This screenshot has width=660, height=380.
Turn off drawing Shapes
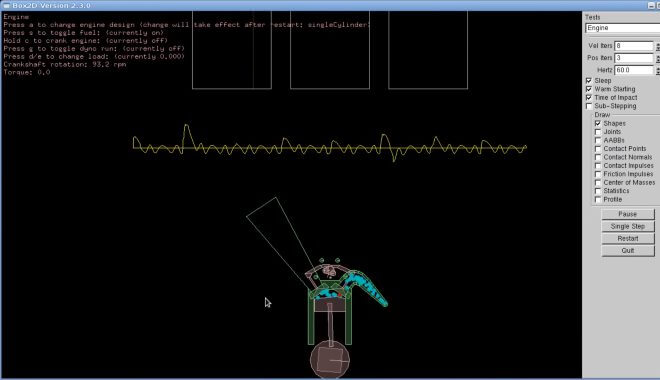coord(598,123)
